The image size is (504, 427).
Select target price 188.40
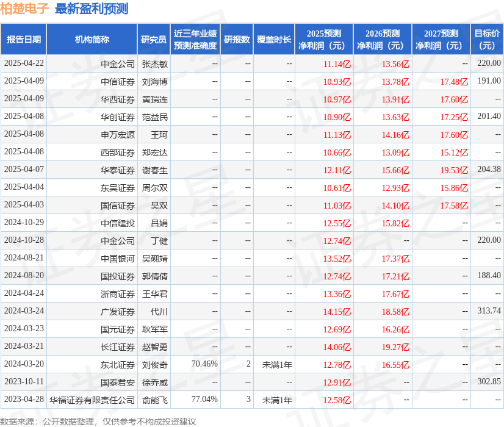click(x=489, y=275)
